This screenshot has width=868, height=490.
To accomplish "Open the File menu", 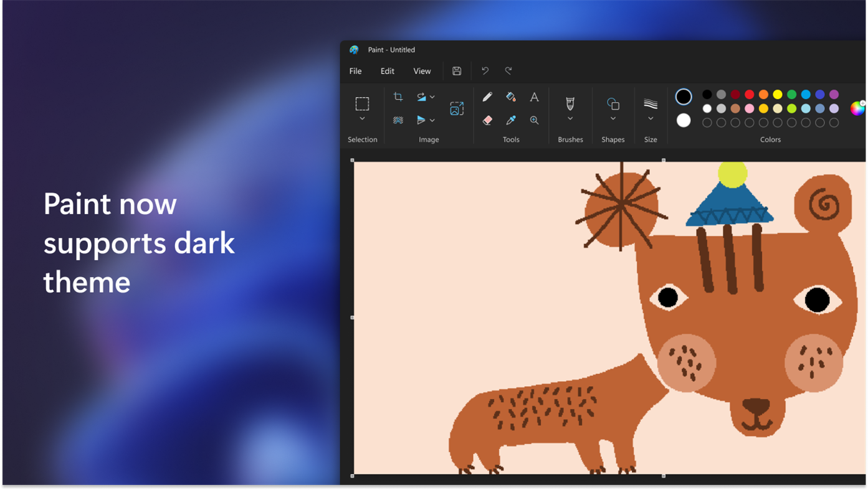I will tap(355, 70).
